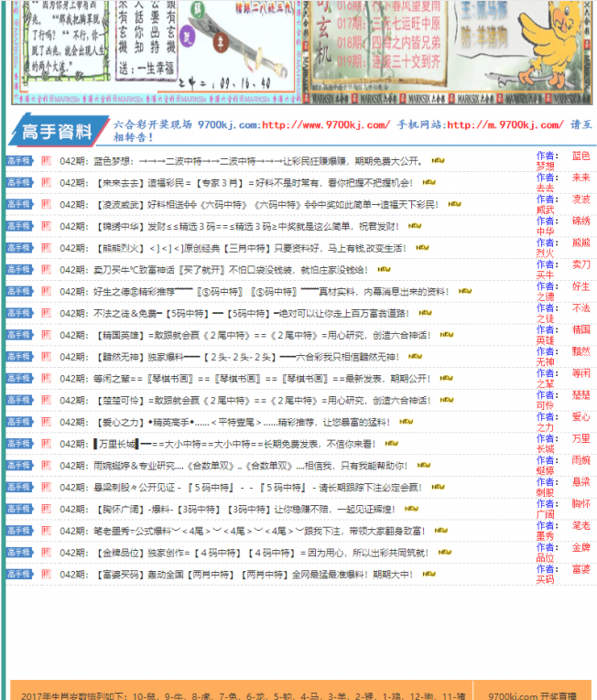
Task: Click the red 图 icon in 悬梁刺股 row
Action: tap(46, 487)
